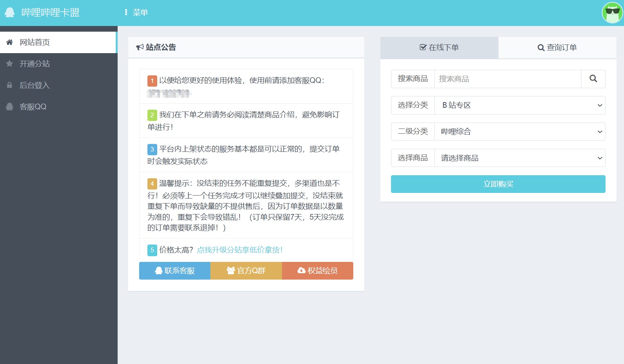Click the bell logo icon in header

click(x=10, y=12)
